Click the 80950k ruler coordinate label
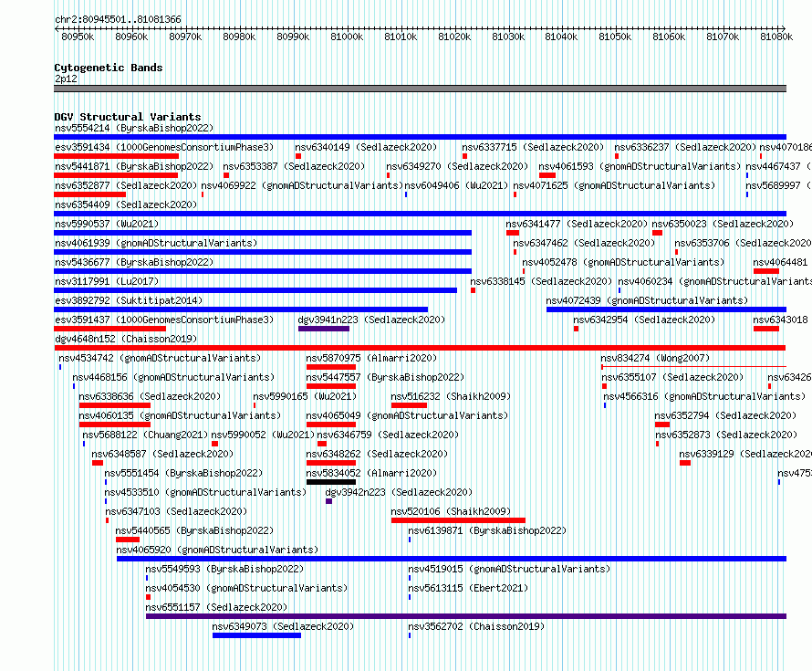This screenshot has height=671, width=812. pyautogui.click(x=78, y=37)
